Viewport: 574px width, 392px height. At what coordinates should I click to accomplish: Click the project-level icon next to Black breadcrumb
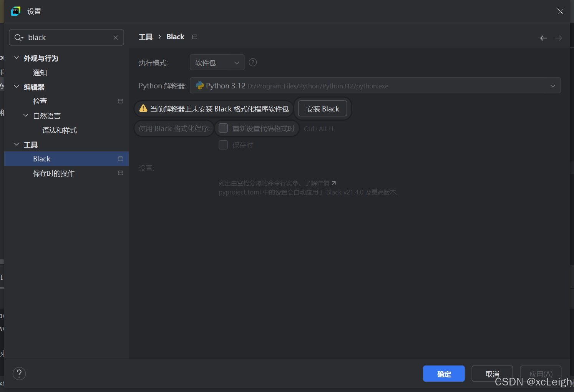(195, 37)
